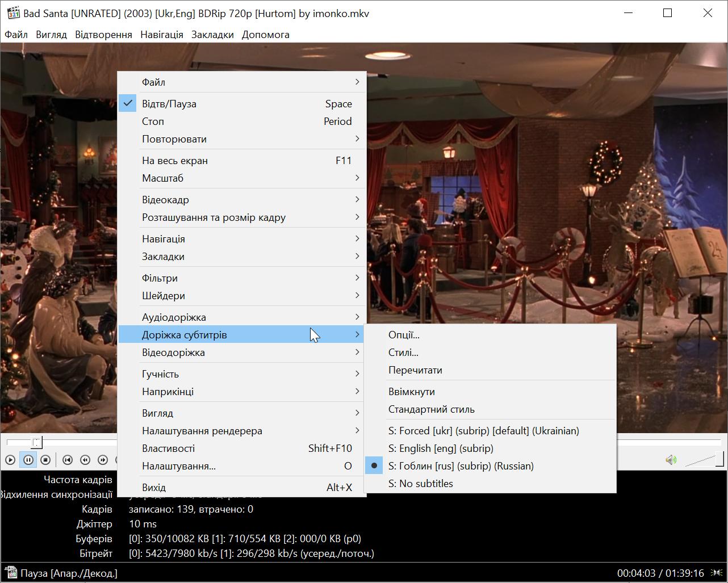This screenshot has width=728, height=583.
Task: Choose Стоп in the context menu
Action: click(x=242, y=121)
